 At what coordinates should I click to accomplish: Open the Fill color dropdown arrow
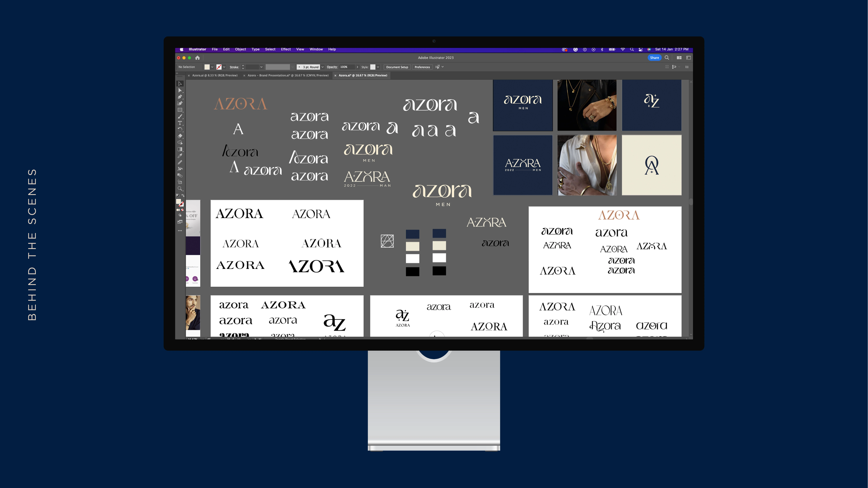coord(212,67)
